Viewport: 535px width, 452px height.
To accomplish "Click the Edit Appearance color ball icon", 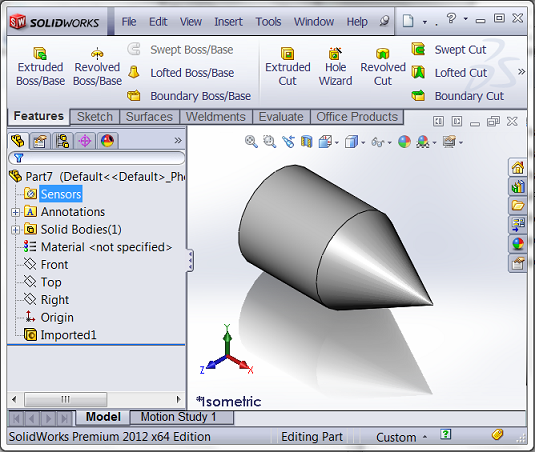I will click(x=404, y=142).
